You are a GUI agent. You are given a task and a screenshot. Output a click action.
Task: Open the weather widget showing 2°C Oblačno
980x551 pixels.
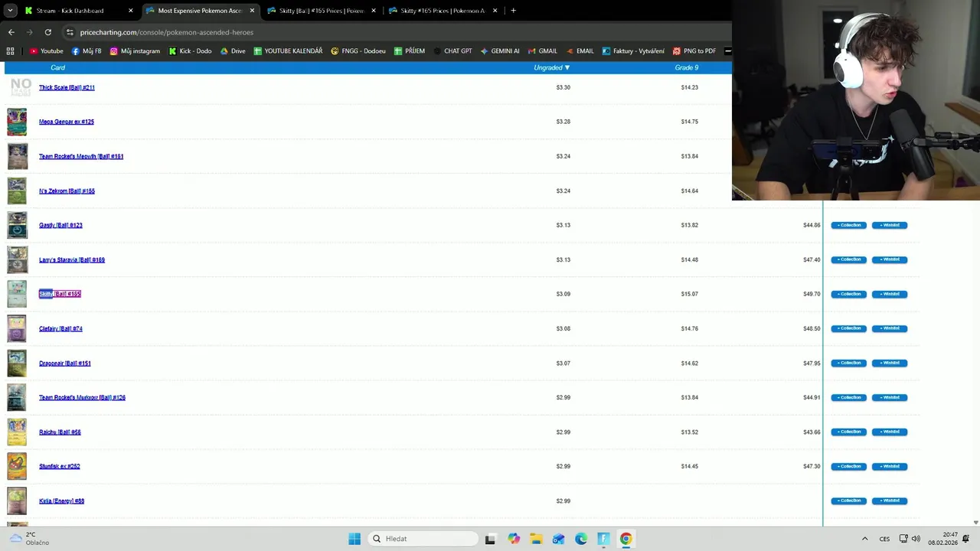(x=29, y=539)
